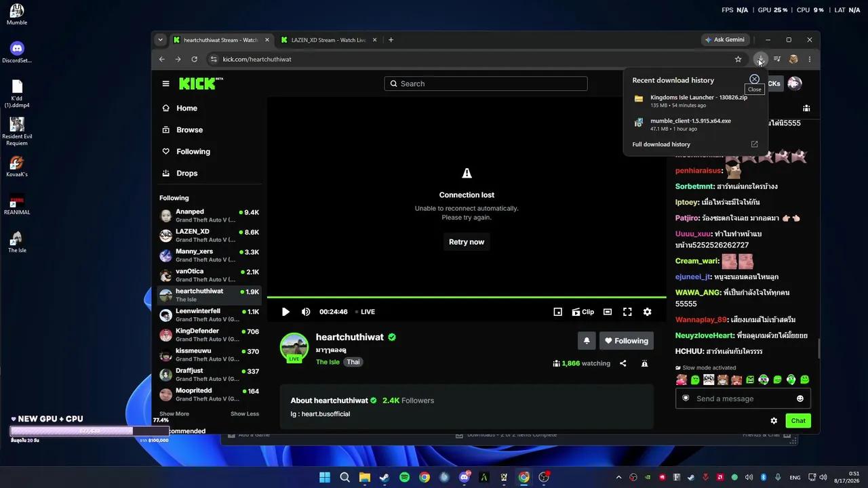
Task: Open Chrome media controls button
Action: coord(777,59)
